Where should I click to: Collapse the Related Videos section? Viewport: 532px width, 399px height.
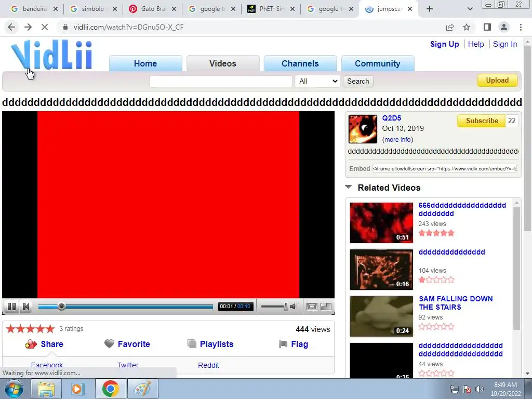[x=348, y=187]
